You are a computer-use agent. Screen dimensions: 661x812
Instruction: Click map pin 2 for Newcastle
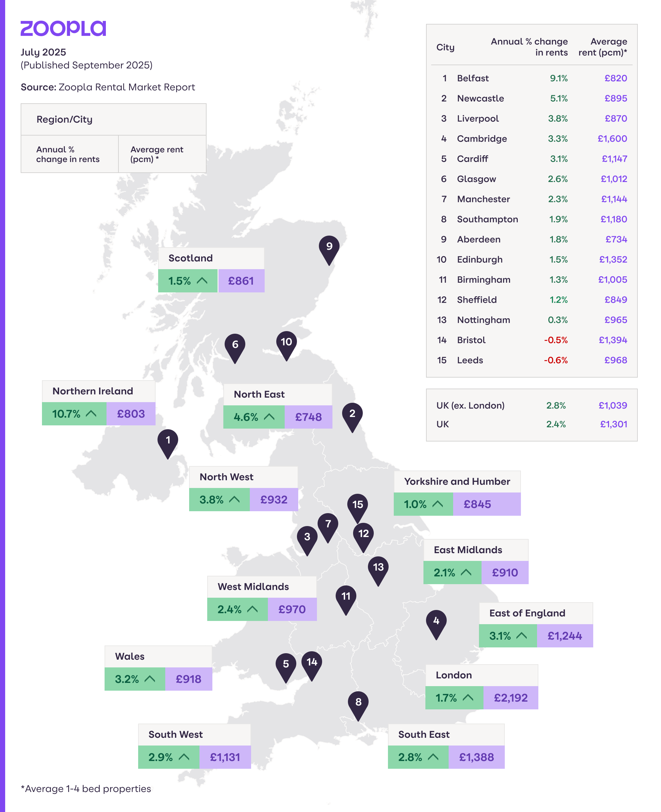pos(352,415)
